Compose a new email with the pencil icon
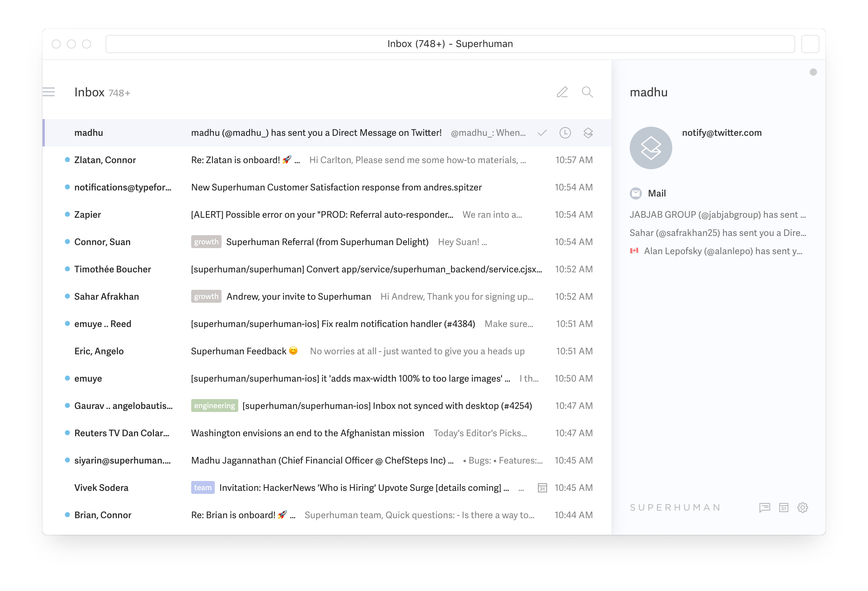This screenshot has width=868, height=591. 562,92
